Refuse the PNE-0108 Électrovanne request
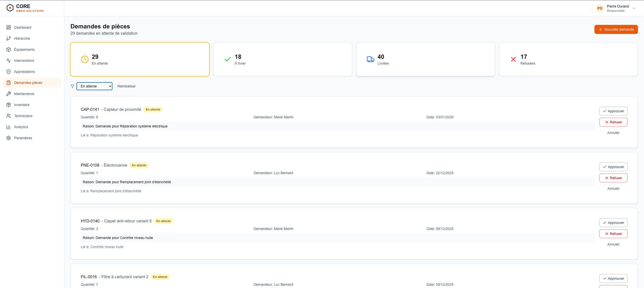 [x=613, y=178]
